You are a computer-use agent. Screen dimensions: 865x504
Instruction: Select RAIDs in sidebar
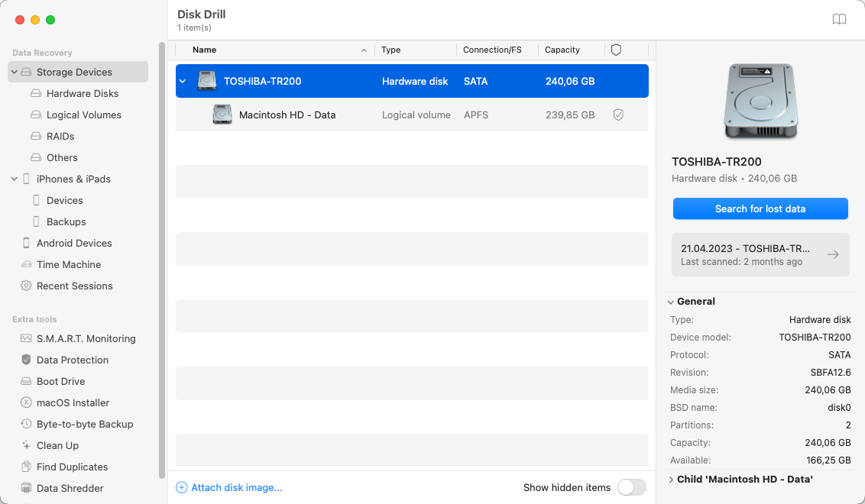click(x=60, y=136)
